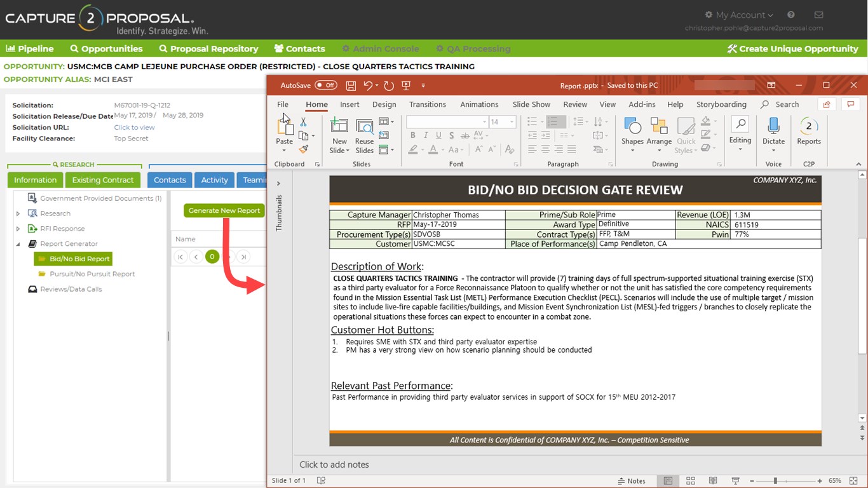Screen dimensions: 868x488
Task: Click the Search box in PowerPoint ribbon
Action: [780, 104]
